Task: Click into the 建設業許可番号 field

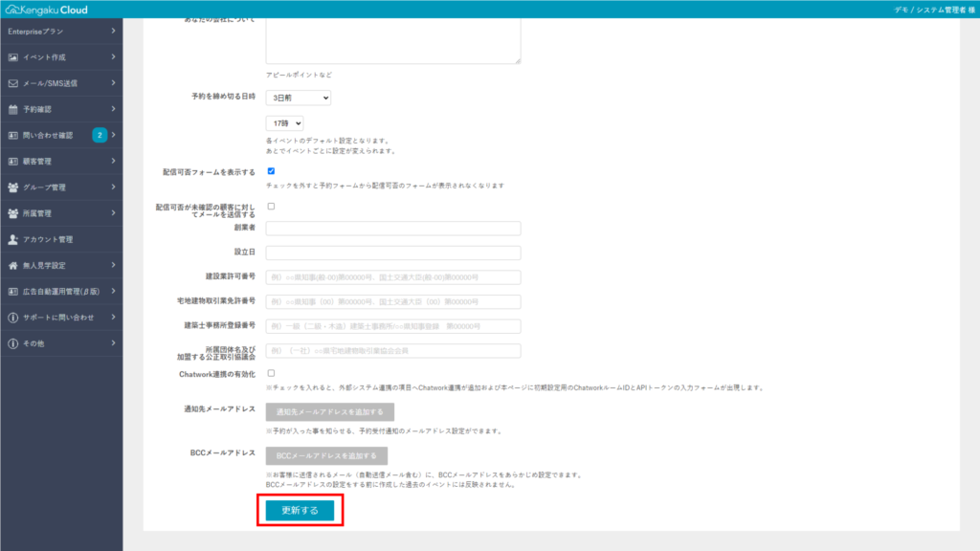Action: point(393,277)
